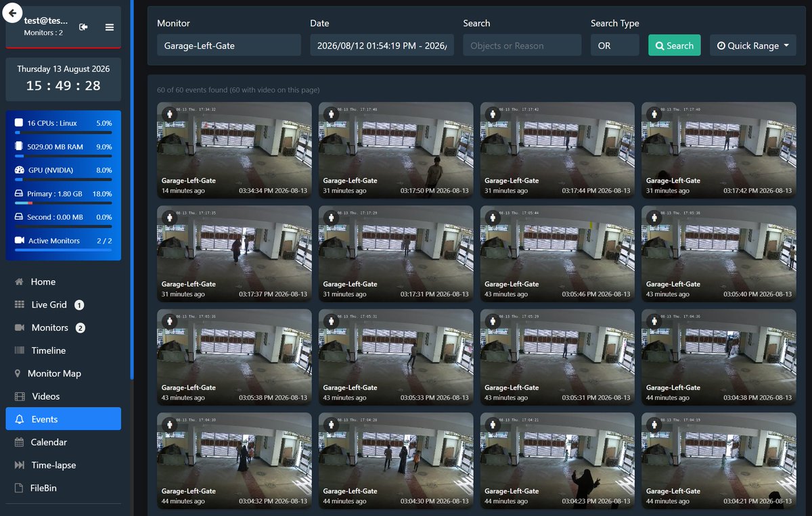Click the Timeline icon in sidebar
Screen dimensions: 812x516
(19, 351)
